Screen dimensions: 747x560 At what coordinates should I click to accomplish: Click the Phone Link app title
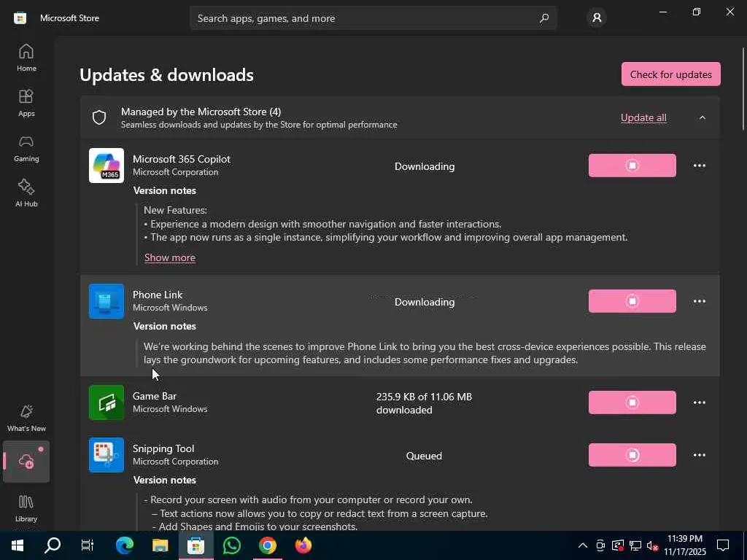click(158, 295)
